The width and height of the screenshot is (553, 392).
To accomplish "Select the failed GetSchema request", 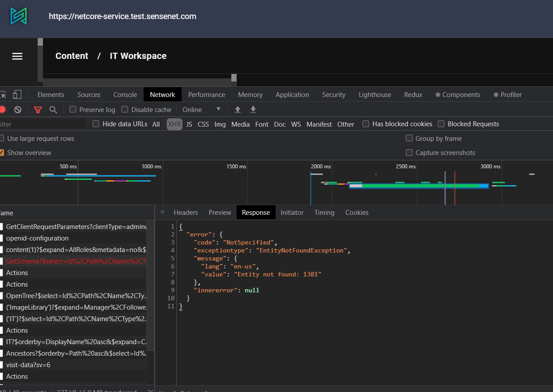I will point(75,261).
